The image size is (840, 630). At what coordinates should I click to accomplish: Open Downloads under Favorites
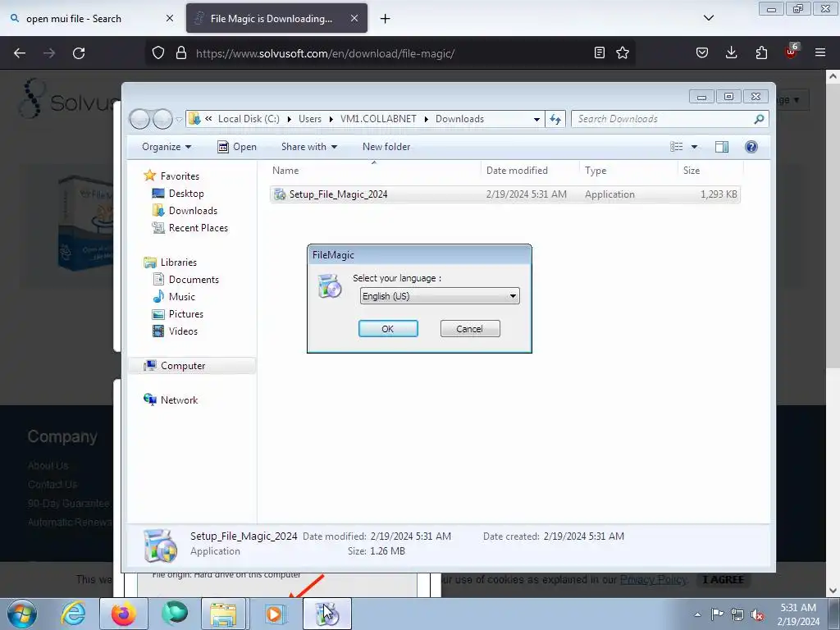[193, 211]
